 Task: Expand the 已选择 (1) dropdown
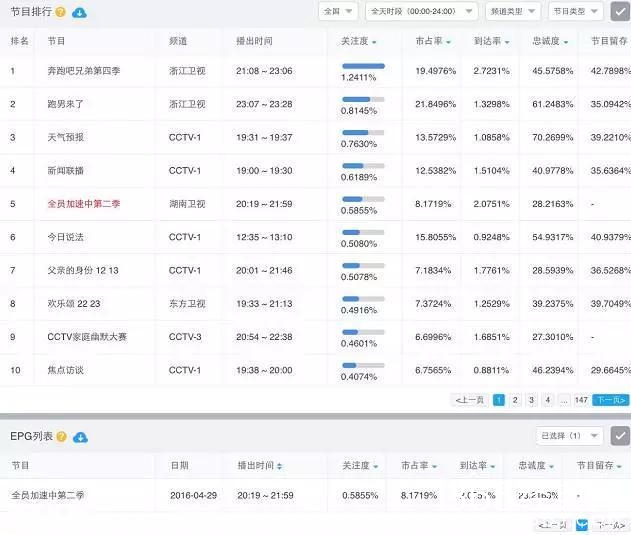pos(569,436)
